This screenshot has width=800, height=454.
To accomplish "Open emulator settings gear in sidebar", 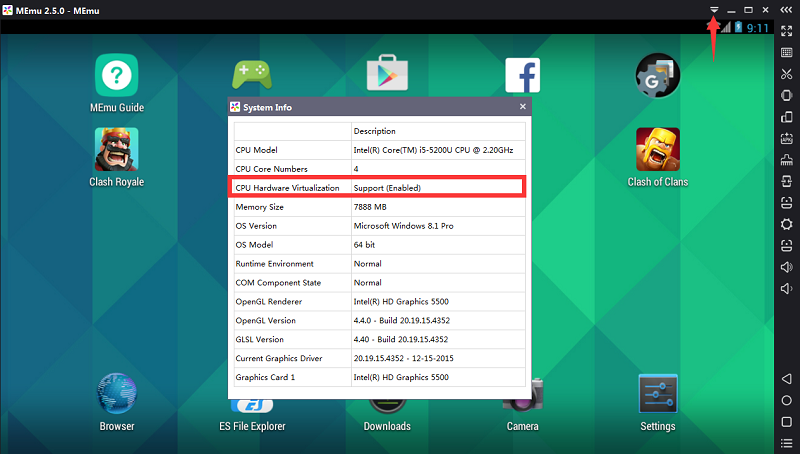I will pos(787,223).
